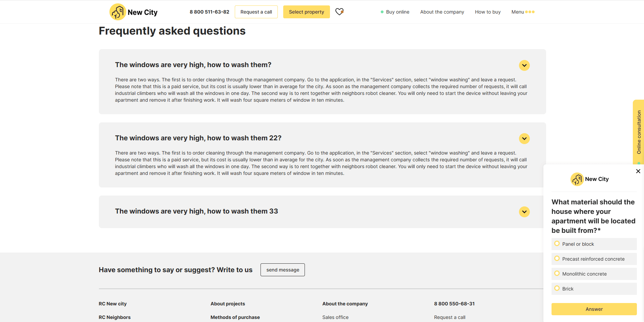This screenshot has width=644, height=322.
Task: Click the New City logo in header
Action: [x=133, y=12]
